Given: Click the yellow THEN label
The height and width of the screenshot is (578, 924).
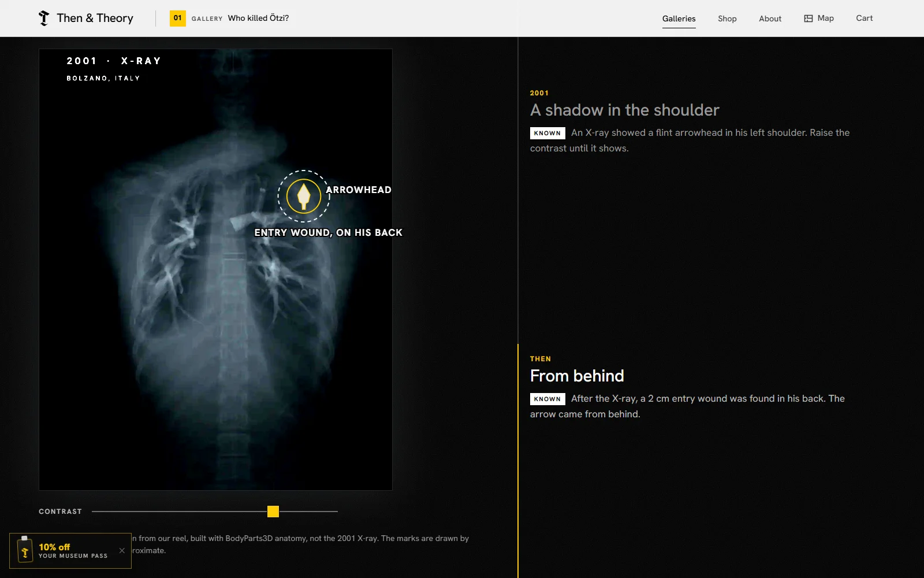Looking at the screenshot, I should (541, 359).
